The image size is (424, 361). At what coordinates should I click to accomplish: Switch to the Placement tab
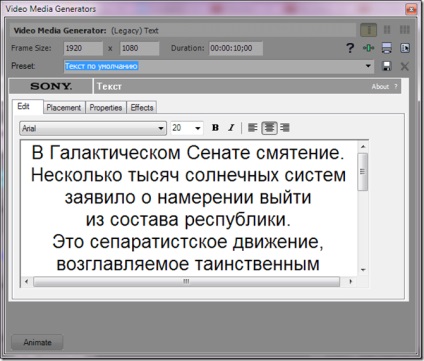pyautogui.click(x=64, y=108)
